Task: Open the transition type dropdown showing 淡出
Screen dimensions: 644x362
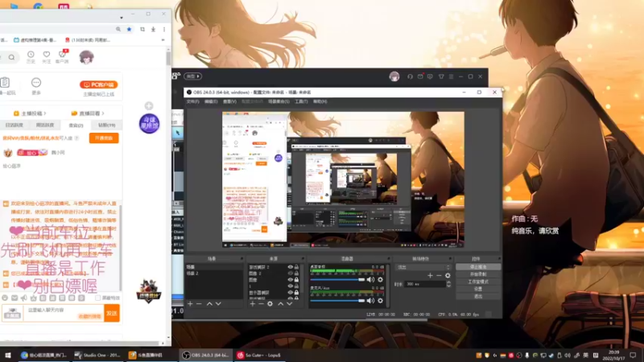Action: pyautogui.click(x=423, y=267)
